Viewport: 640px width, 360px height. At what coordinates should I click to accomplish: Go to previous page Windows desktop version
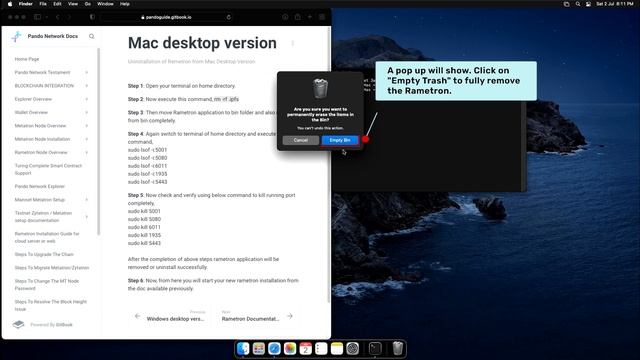(171, 316)
